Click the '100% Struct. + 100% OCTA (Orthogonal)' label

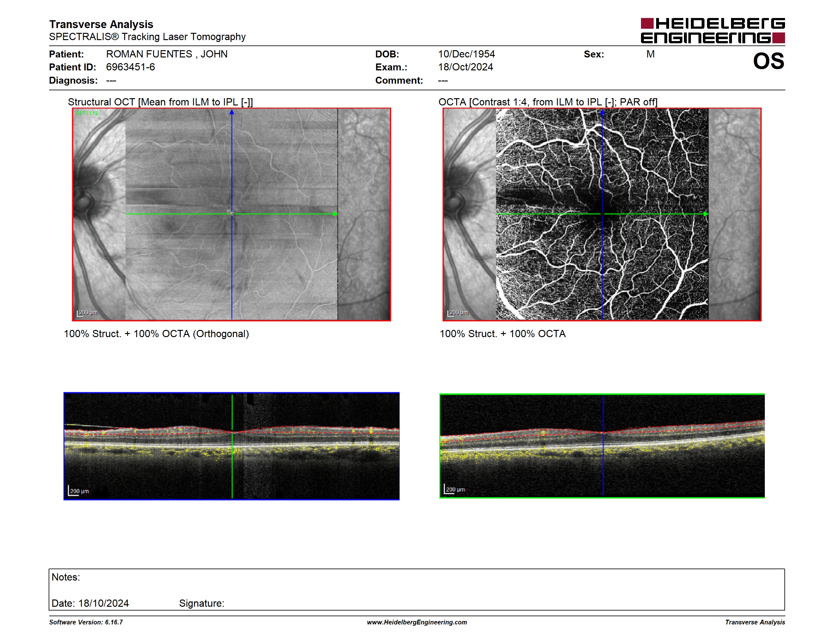pyautogui.click(x=156, y=334)
